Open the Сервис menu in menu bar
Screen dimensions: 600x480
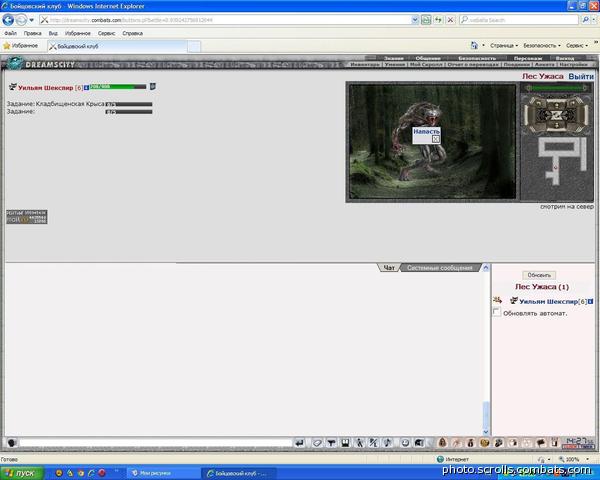pyautogui.click(x=106, y=33)
